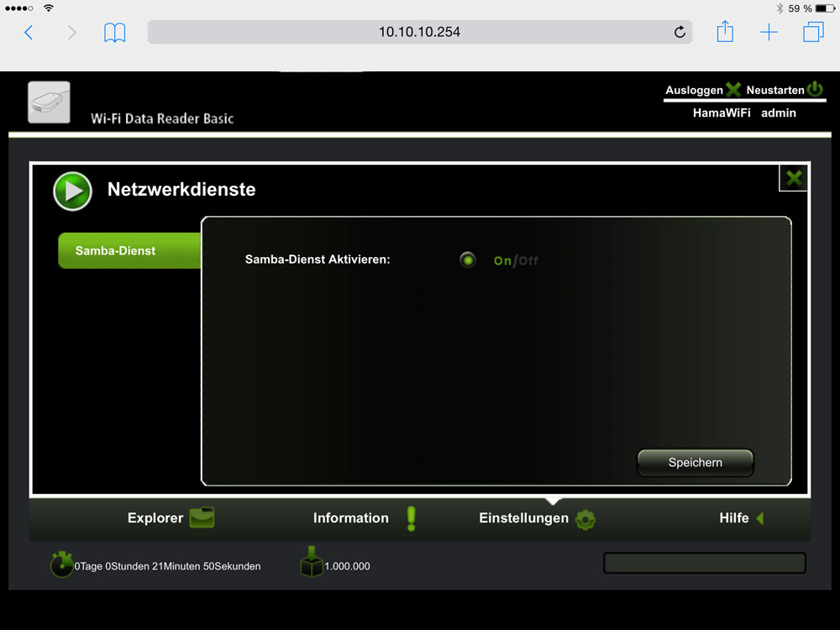Click the Wi-Fi Data Reader device logo
Image resolution: width=840 pixels, height=630 pixels.
(49, 102)
